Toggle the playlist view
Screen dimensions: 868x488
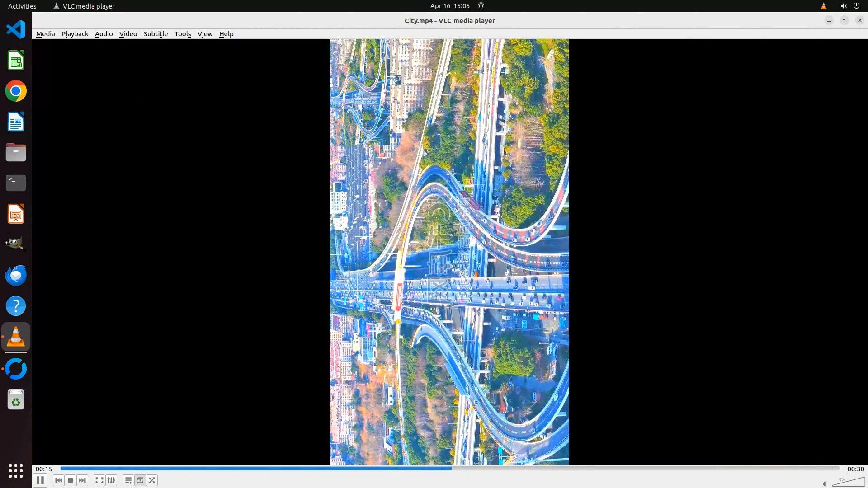pyautogui.click(x=128, y=480)
